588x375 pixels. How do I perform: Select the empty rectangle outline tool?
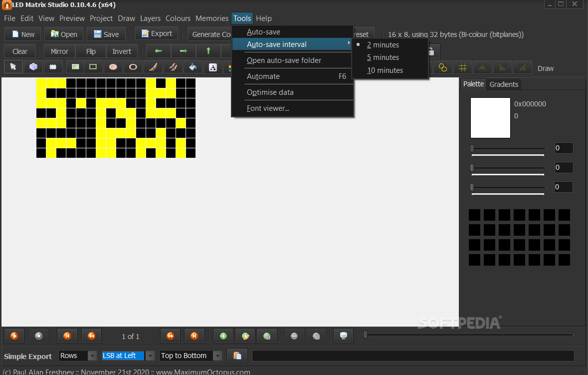point(93,67)
